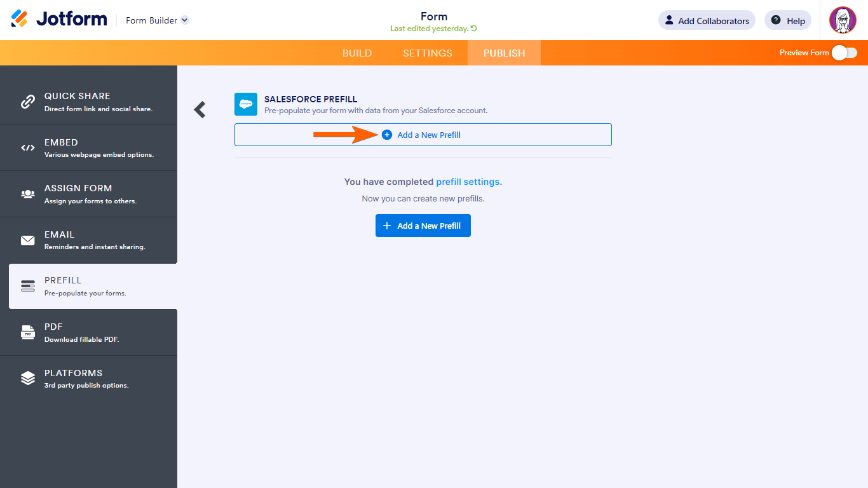Select Assign Form in the sidebar
This screenshot has width=868, height=488.
point(89,194)
